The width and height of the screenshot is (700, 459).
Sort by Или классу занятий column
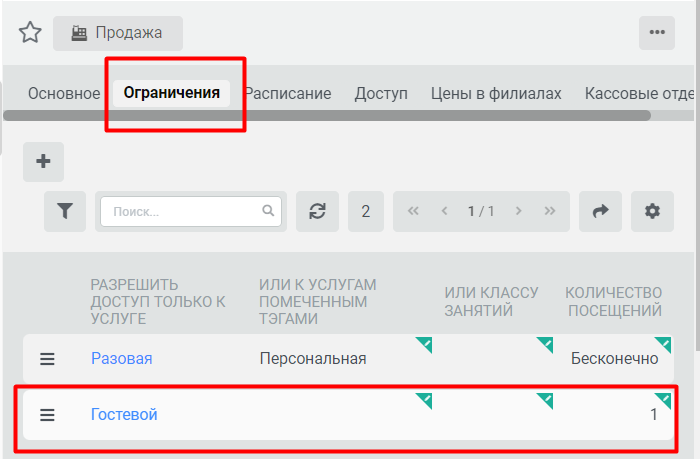tap(491, 301)
